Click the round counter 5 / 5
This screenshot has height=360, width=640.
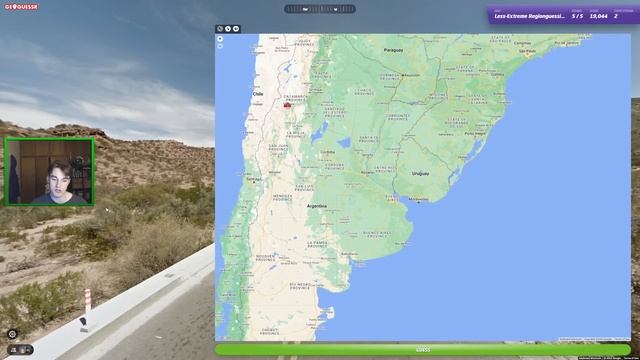coord(577,16)
